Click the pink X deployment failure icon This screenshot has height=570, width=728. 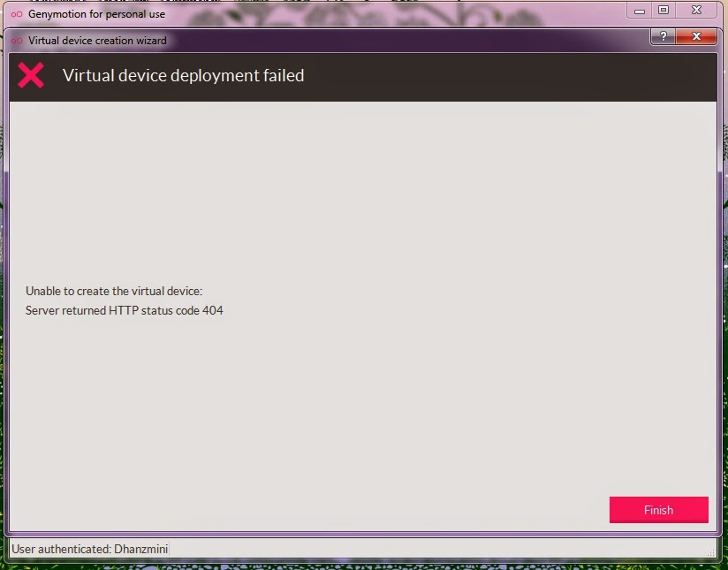point(31,75)
